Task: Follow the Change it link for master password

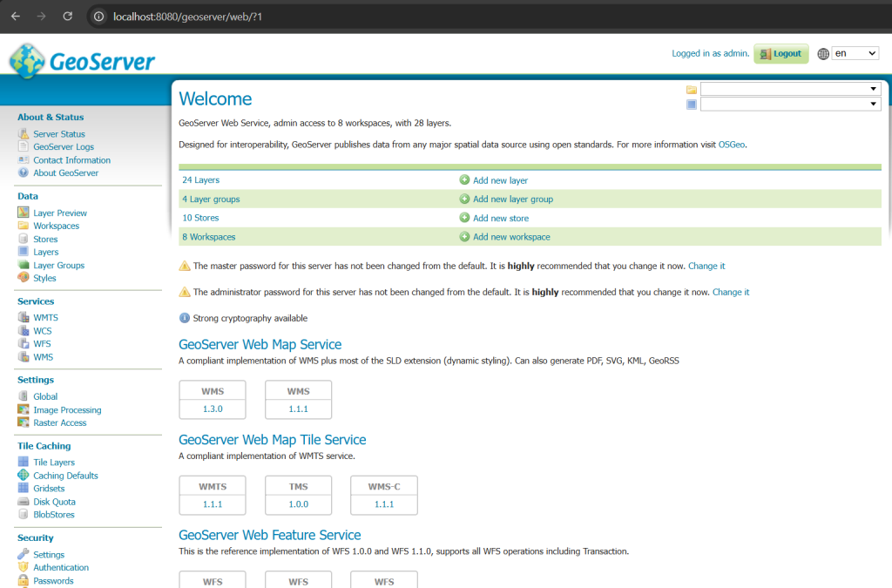Action: tap(706, 266)
